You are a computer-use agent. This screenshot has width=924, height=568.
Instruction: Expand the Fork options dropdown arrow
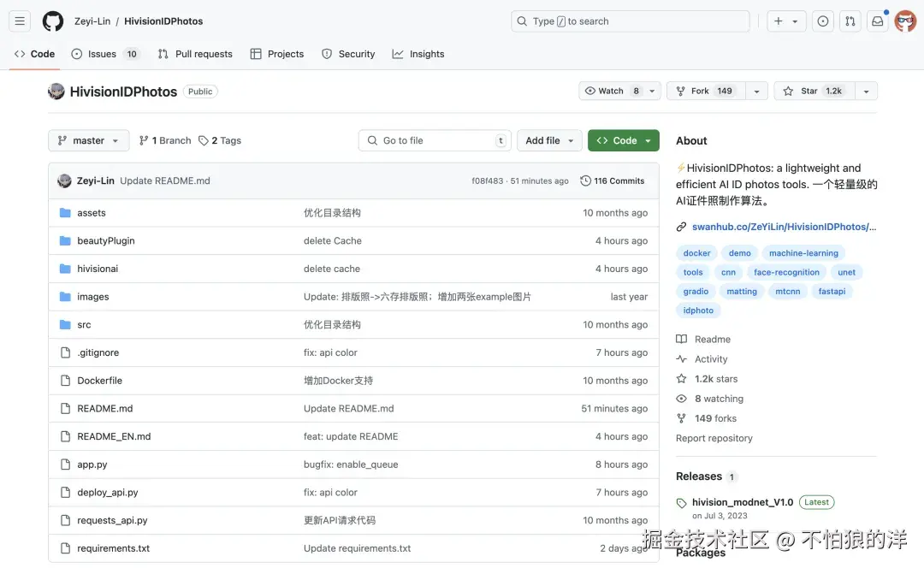756,91
